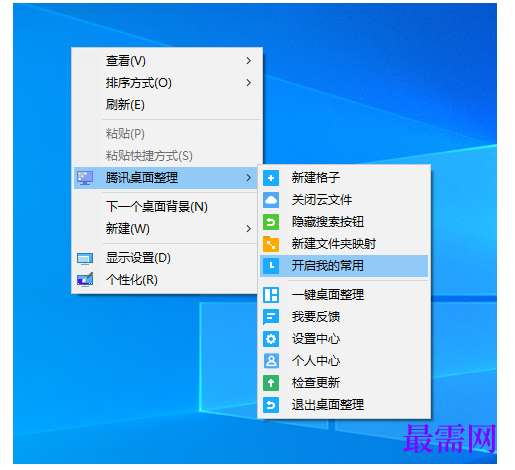515x470 pixels.
Task: Click the cloud icon beside 关闭云文件
Action: pos(271,200)
